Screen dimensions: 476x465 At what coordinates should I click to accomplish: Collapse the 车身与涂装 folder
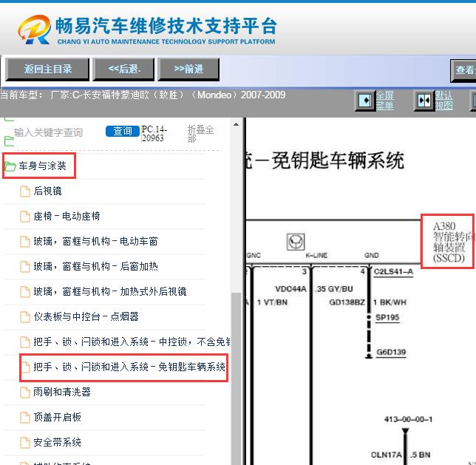pyautogui.click(x=42, y=166)
